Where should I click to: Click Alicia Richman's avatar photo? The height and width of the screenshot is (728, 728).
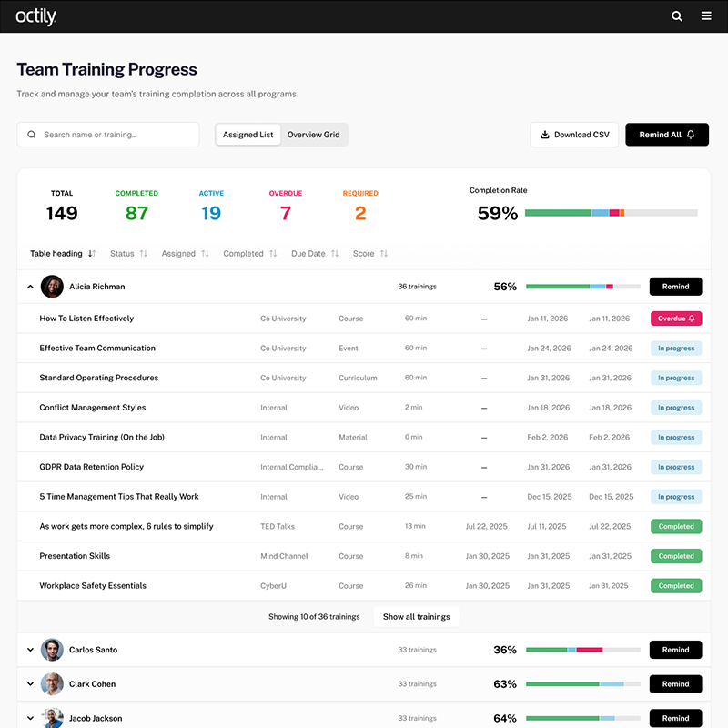pyautogui.click(x=52, y=287)
